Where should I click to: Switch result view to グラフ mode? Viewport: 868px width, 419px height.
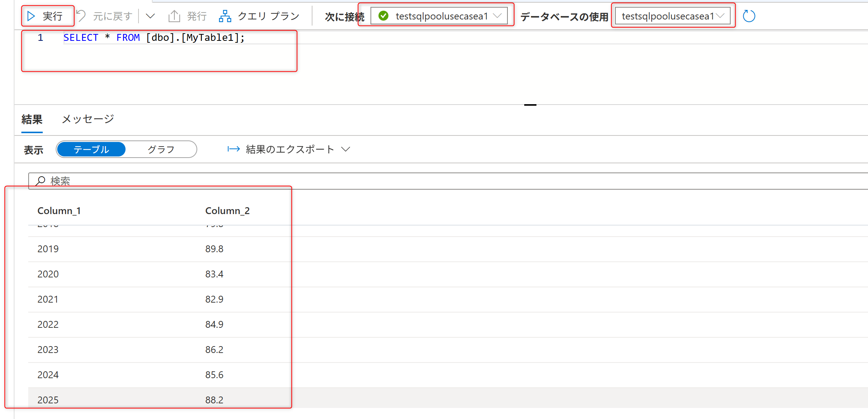point(161,149)
